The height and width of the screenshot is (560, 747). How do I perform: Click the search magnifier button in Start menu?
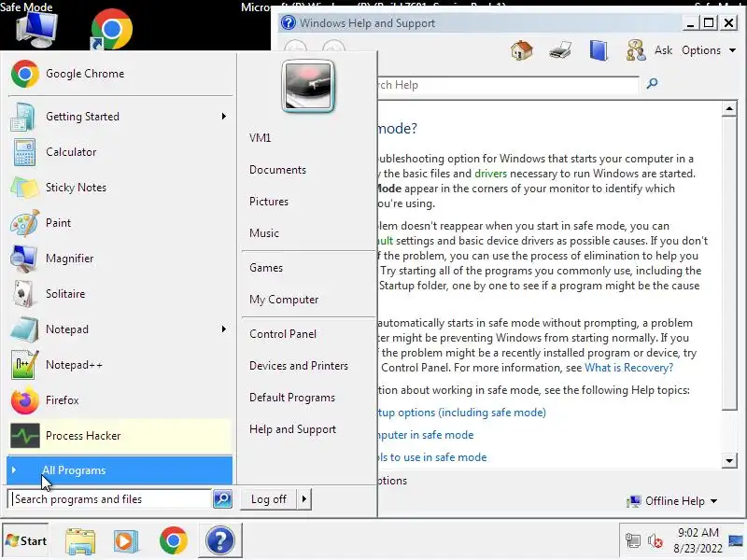click(x=222, y=499)
